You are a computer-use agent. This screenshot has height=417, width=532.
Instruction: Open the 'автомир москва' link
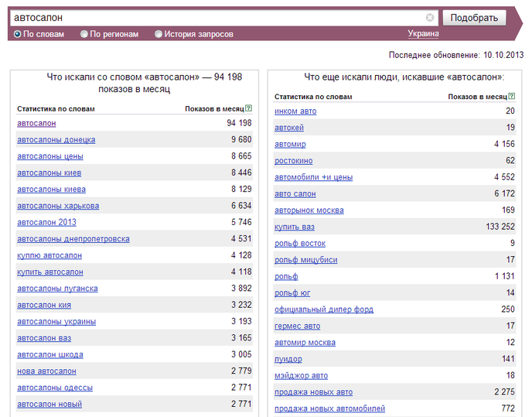[x=305, y=343]
